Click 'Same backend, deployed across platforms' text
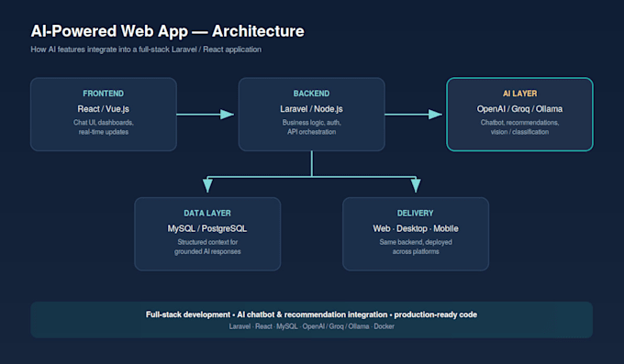The height and width of the screenshot is (364, 624). point(416,247)
